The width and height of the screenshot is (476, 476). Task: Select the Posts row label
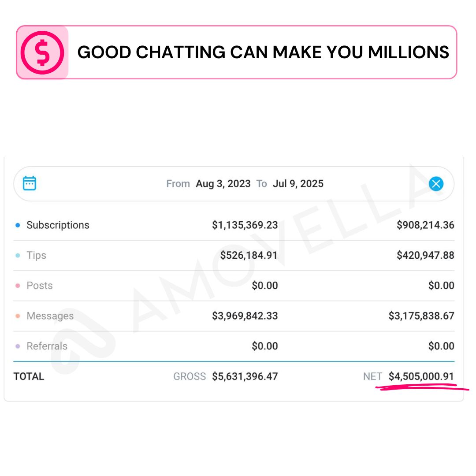click(x=40, y=286)
